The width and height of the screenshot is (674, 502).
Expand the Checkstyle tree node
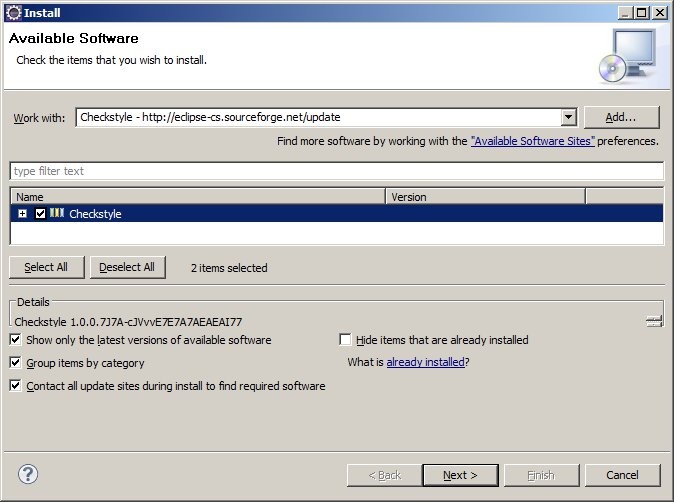point(23,214)
